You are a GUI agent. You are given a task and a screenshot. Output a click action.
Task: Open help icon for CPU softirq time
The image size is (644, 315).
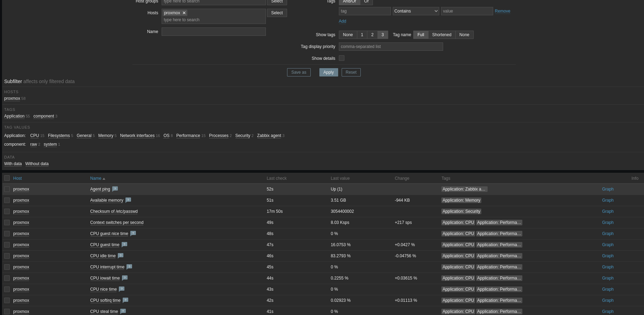point(125,300)
